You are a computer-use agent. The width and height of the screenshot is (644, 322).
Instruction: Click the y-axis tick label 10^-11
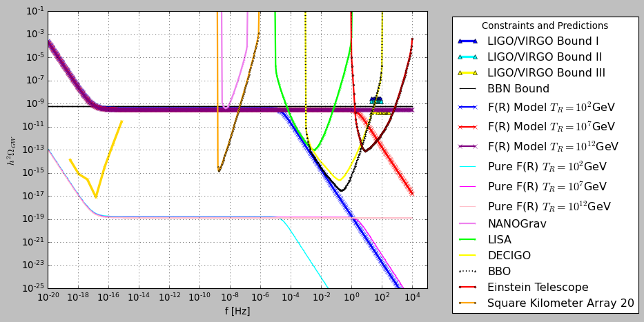pyautogui.click(x=35, y=127)
